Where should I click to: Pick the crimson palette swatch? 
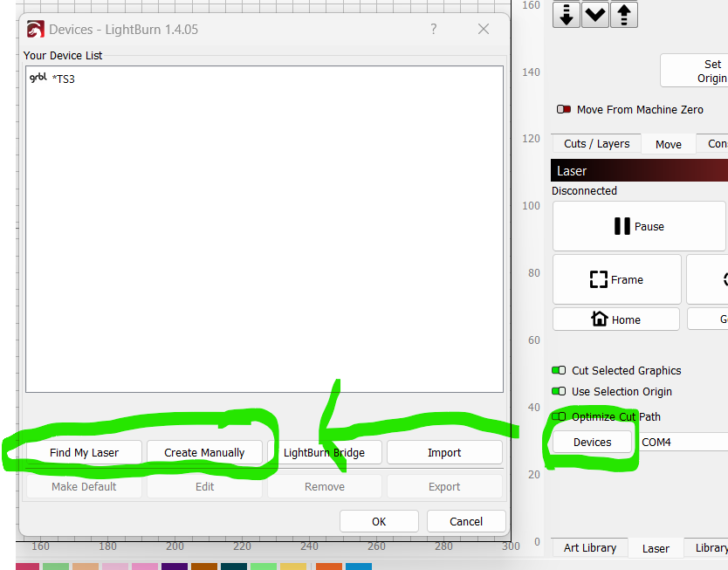(27, 567)
